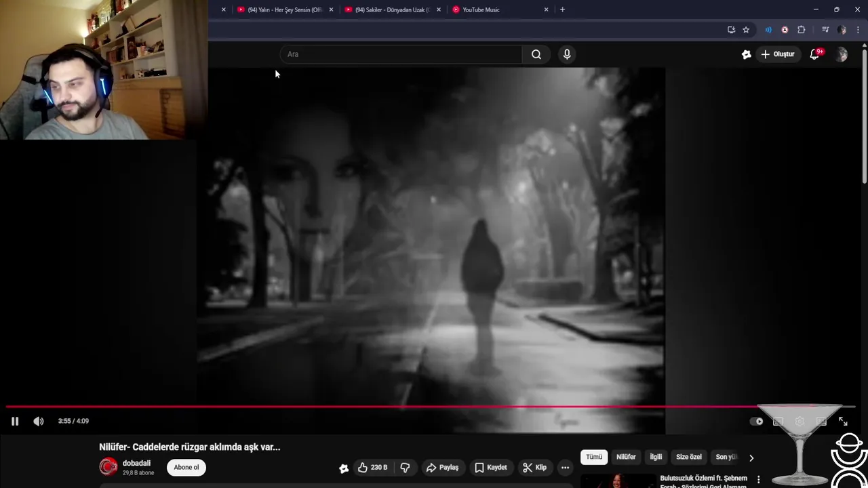This screenshot has width=868, height=488.
Task: Close the Sakiler - Dünyadan Uzak tab
Action: coord(439,9)
